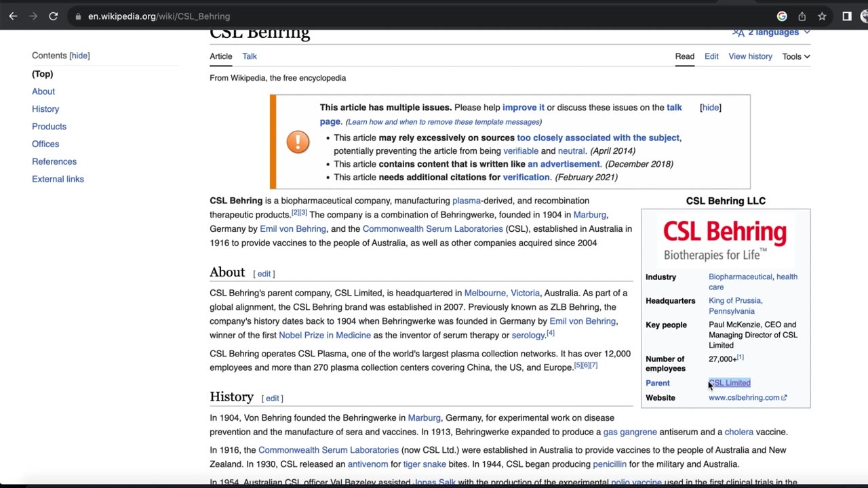Jump to External links in contents
Viewport: 868px width, 488px height.
pos(58,180)
